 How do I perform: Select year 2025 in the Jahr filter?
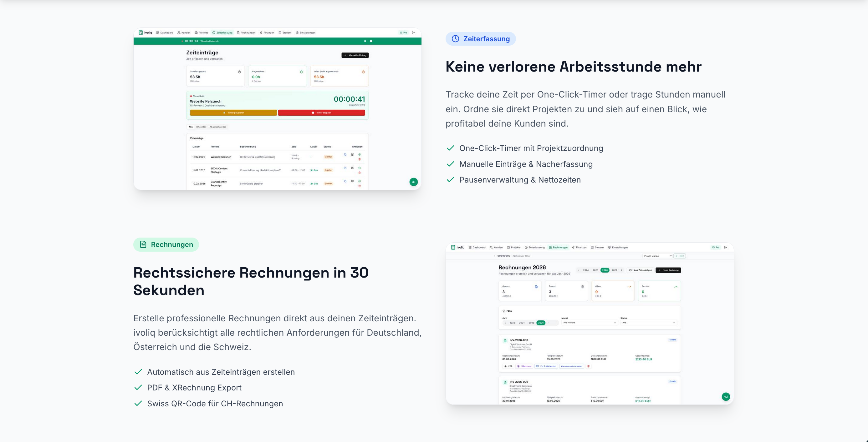(531, 323)
